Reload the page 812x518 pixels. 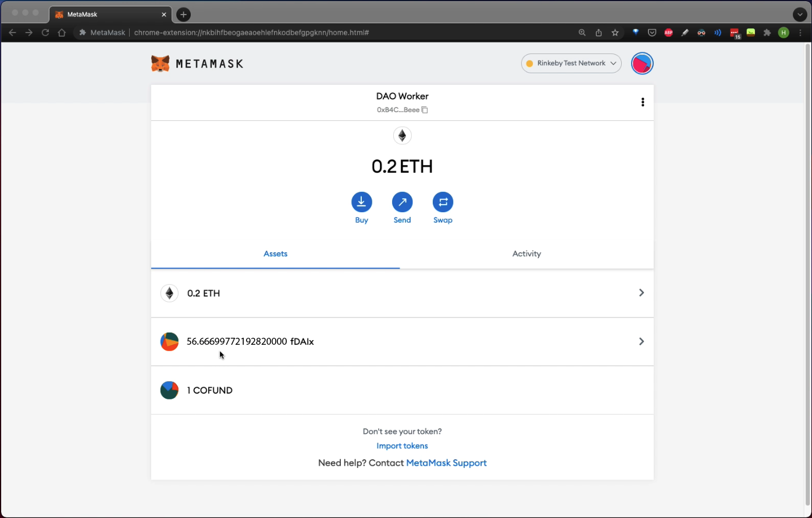[x=45, y=33]
